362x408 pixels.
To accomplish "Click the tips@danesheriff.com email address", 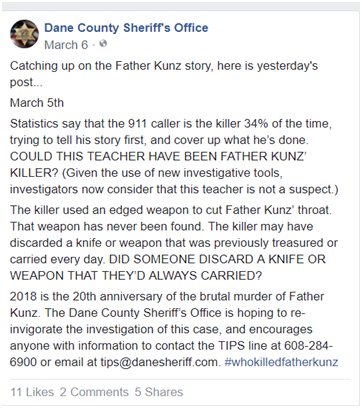I will (159, 362).
